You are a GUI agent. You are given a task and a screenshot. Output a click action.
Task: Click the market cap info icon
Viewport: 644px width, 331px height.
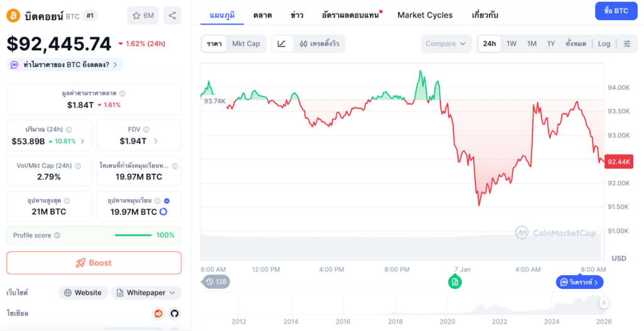[122, 94]
